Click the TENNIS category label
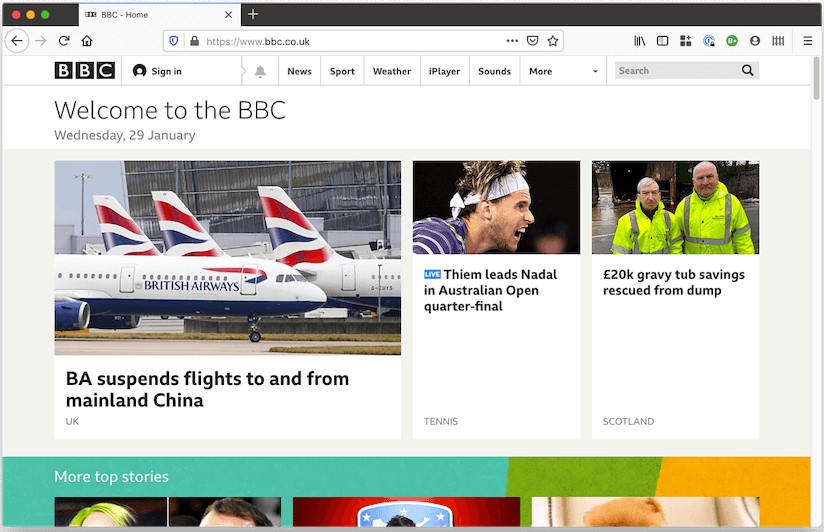The image size is (824, 532). click(x=441, y=421)
